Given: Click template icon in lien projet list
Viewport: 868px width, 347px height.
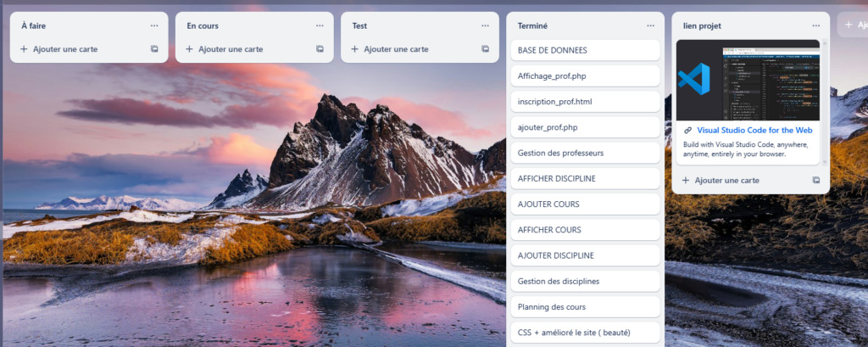Looking at the screenshot, I should pyautogui.click(x=815, y=180).
